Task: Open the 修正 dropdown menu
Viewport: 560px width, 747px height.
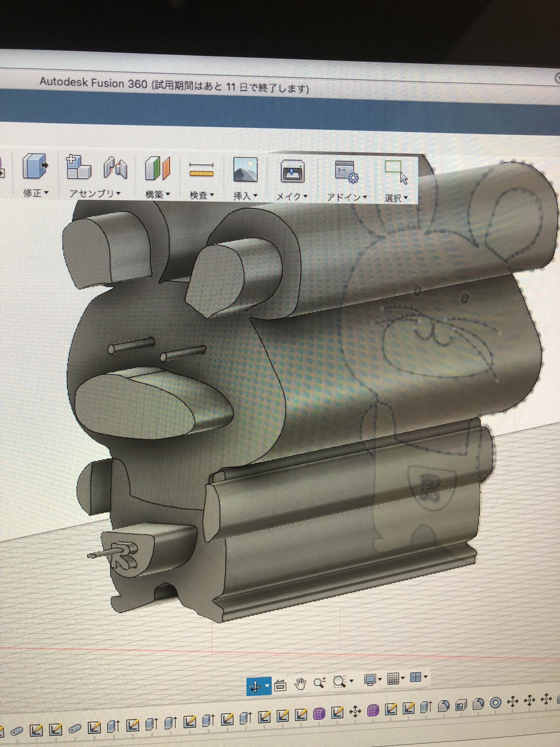Action: point(36,193)
